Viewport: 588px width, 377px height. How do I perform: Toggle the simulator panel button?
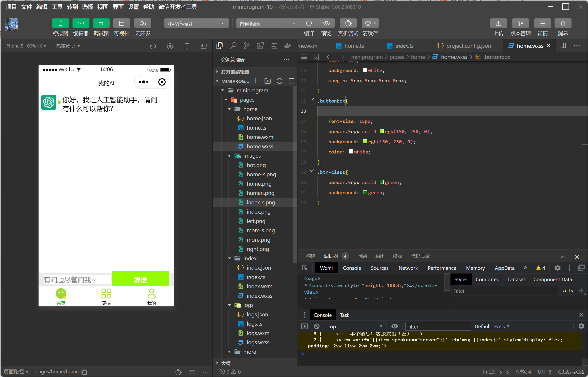[x=60, y=24]
